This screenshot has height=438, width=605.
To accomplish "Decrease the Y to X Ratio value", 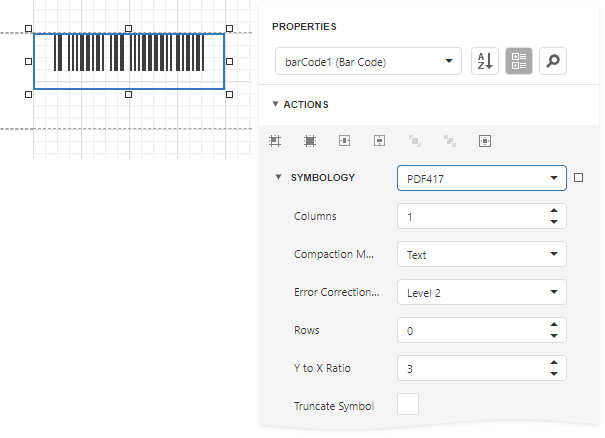I will pyautogui.click(x=554, y=374).
